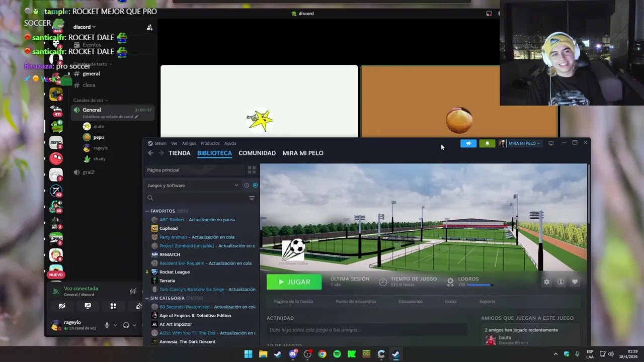644x362 pixels.
Task: Open collections grid view icon in Steam library
Action: pos(252,170)
